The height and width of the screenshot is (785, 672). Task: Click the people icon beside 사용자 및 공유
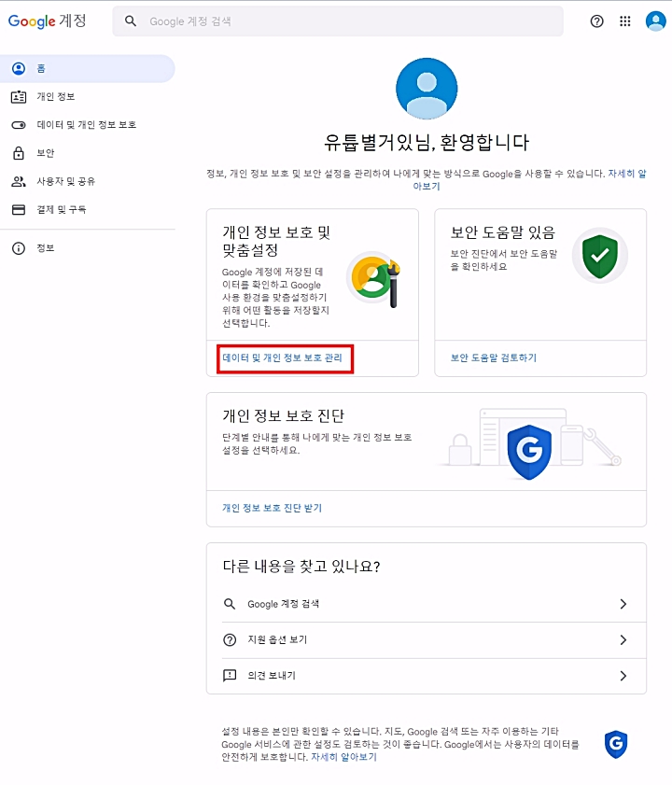pos(19,181)
